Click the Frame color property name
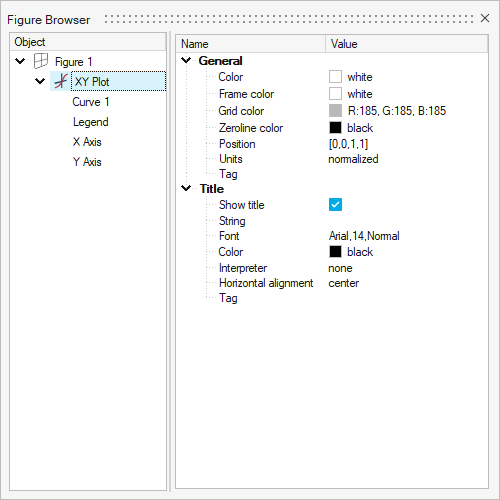The width and height of the screenshot is (500, 500). click(x=246, y=94)
